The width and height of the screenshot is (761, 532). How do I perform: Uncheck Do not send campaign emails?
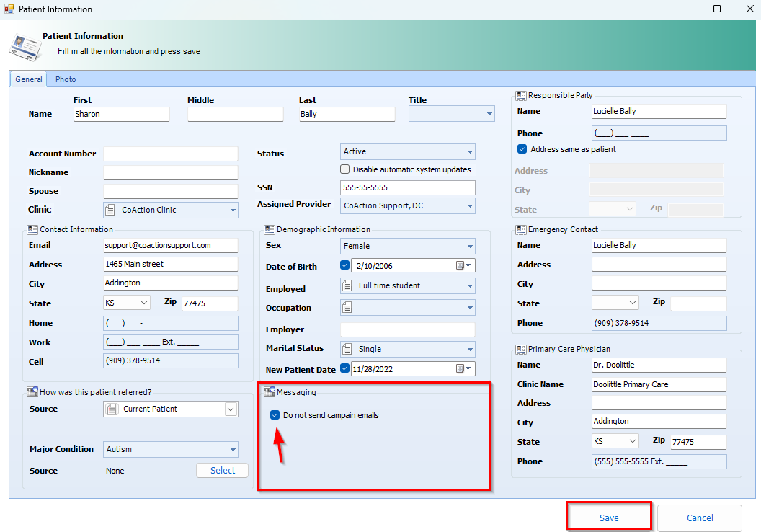click(x=275, y=415)
